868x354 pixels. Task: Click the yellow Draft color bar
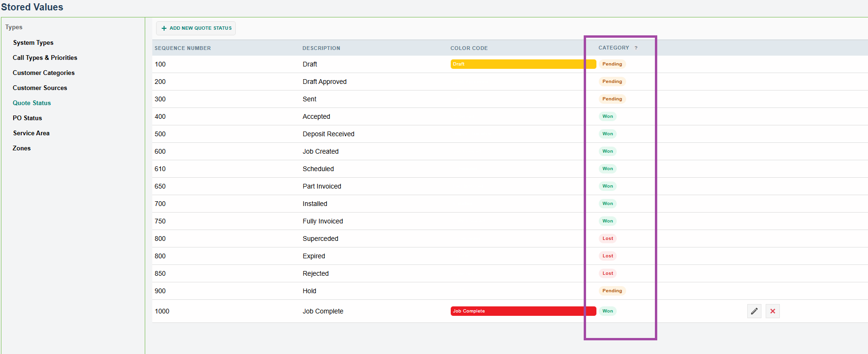523,64
